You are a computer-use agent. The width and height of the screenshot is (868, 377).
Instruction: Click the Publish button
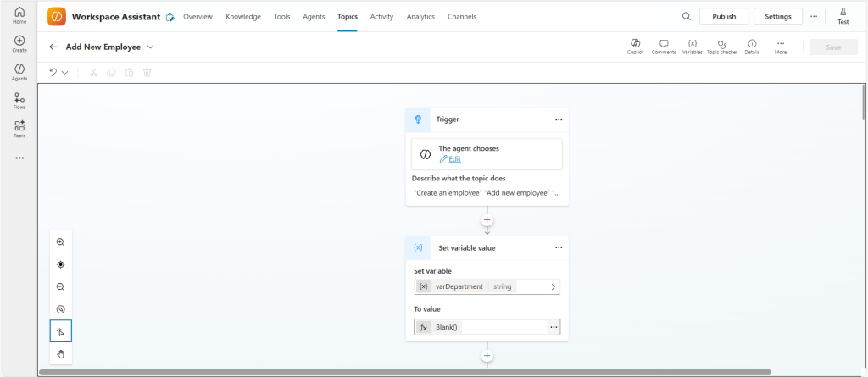click(x=724, y=16)
